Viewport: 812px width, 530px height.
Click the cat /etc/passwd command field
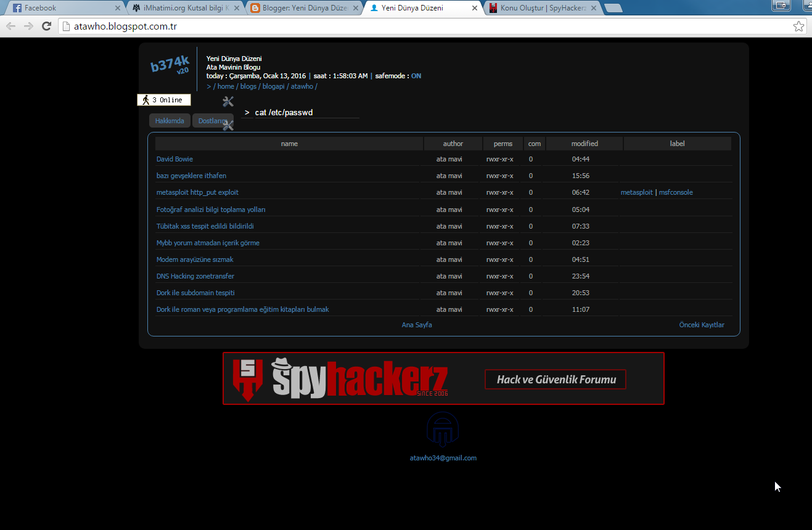(x=305, y=113)
